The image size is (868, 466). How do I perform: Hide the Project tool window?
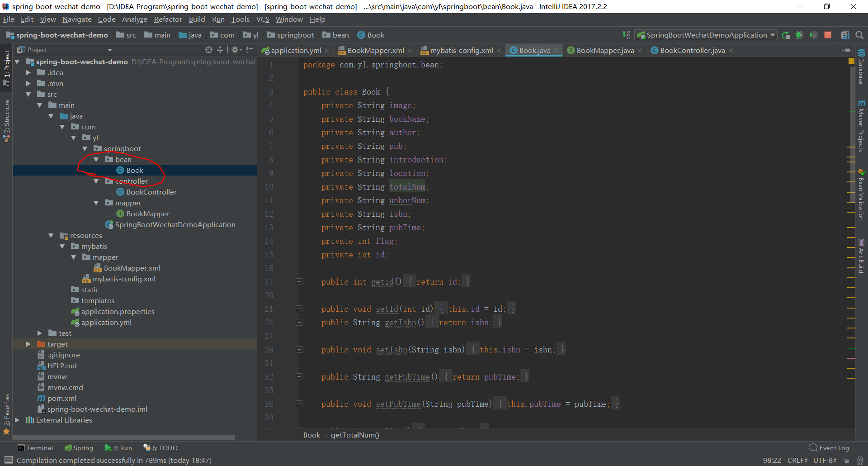pos(250,50)
